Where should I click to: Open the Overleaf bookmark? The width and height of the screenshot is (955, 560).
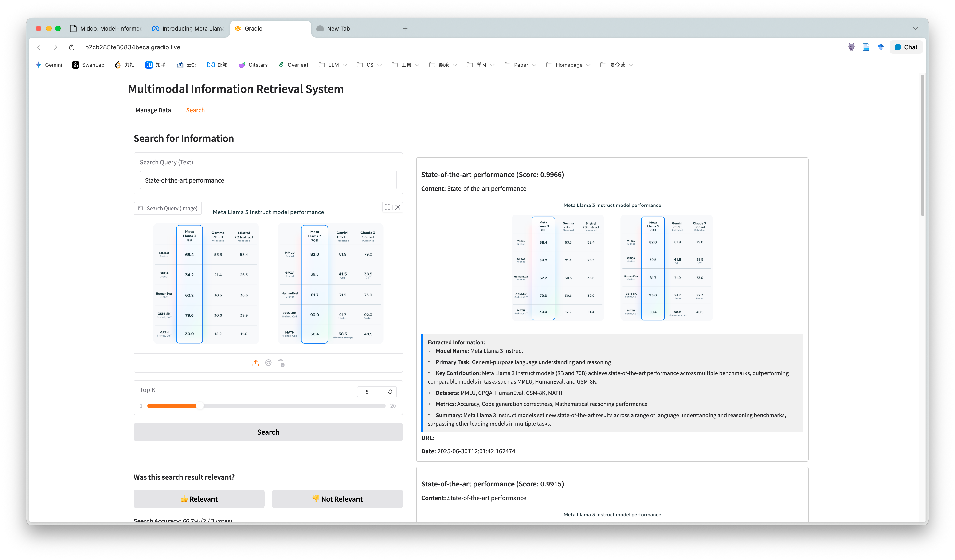click(x=293, y=65)
